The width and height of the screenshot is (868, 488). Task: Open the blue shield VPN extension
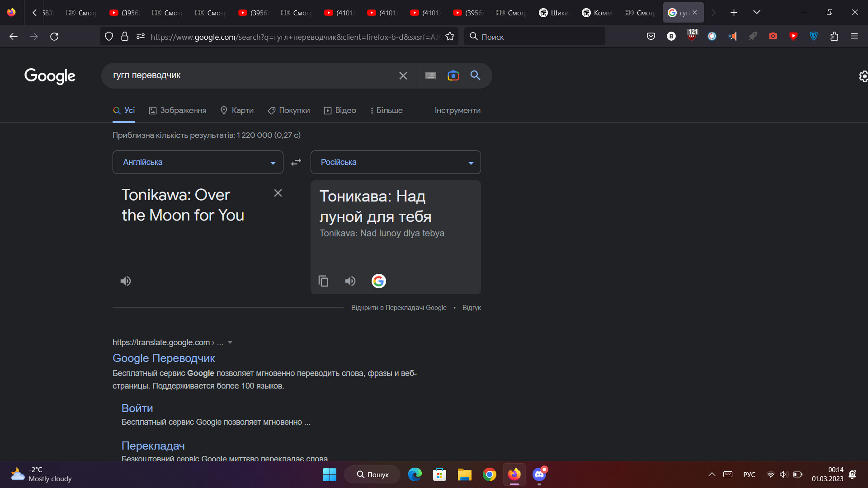pos(814,36)
